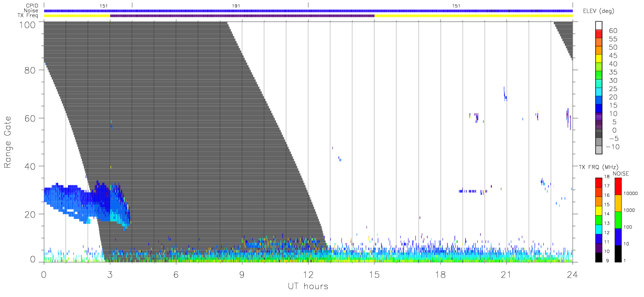The image size is (644, 297).
Task: Click the red top segment of NOISE colorbar
Action: (618, 185)
